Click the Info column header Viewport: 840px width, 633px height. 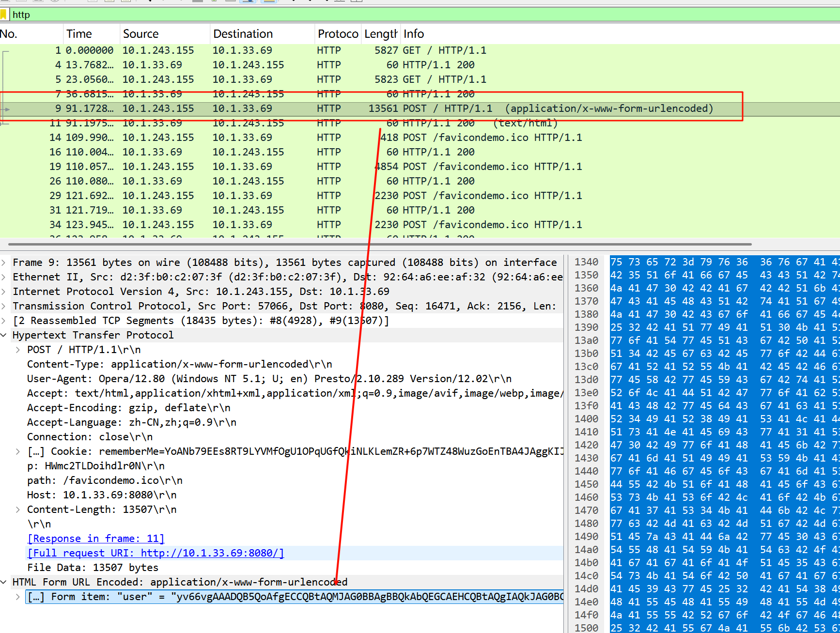(x=414, y=34)
